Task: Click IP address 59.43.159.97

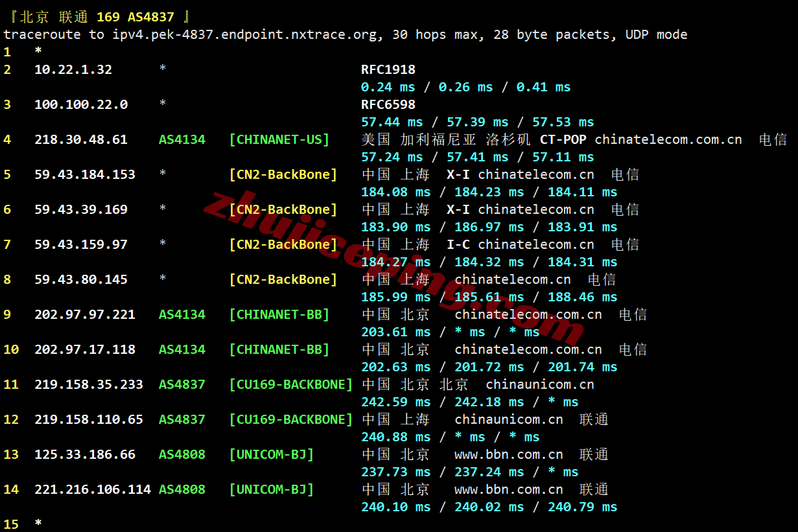Action: [81, 244]
